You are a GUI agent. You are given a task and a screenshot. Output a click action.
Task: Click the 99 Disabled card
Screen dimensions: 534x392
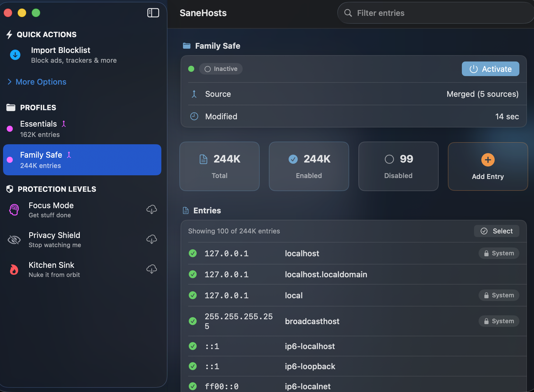pyautogui.click(x=399, y=166)
